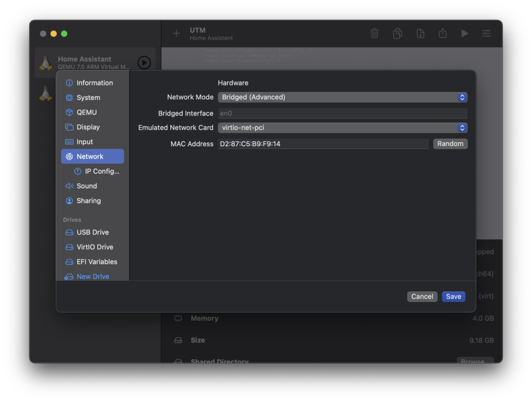Clone the VM with the copy icon
This screenshot has height=402, width=532.
pos(397,33)
